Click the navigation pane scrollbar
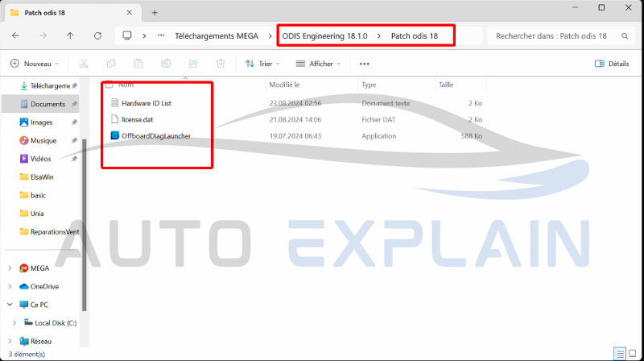Viewport: 644px width, 361px height. (85, 225)
